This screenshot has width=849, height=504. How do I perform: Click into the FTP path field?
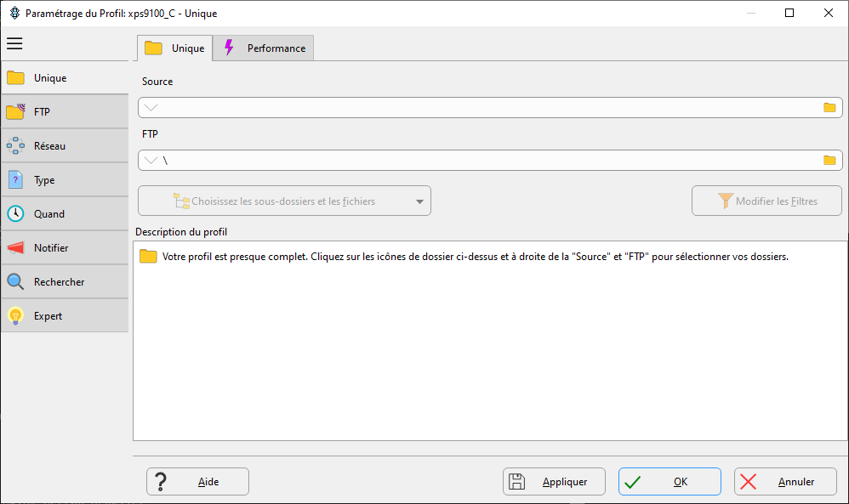click(x=490, y=160)
